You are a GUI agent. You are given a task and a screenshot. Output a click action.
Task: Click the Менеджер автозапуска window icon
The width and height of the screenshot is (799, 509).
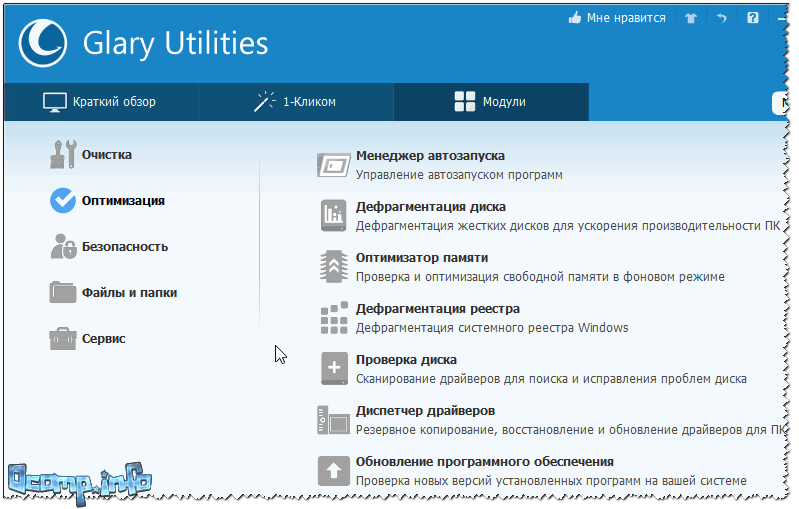334,165
